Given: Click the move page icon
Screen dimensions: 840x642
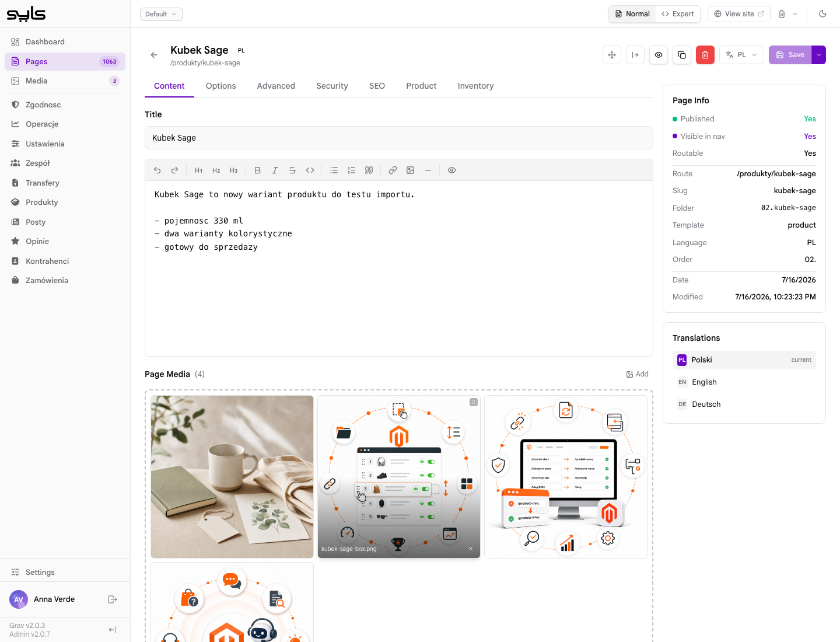Looking at the screenshot, I should point(612,55).
